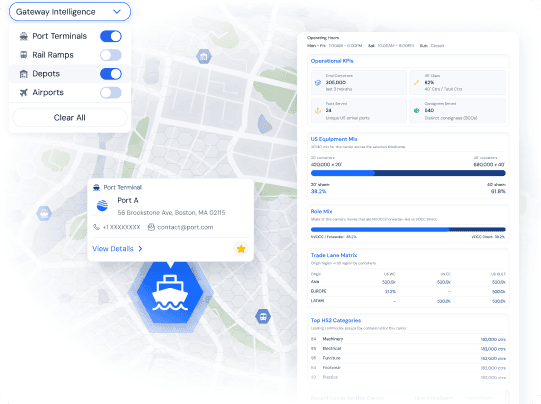The image size is (541, 404).
Task: Click the large blue ship hexagon marker
Action: click(170, 293)
